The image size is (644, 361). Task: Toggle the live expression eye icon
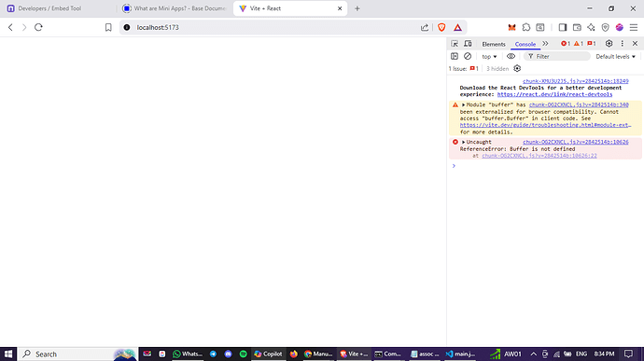[x=511, y=56]
